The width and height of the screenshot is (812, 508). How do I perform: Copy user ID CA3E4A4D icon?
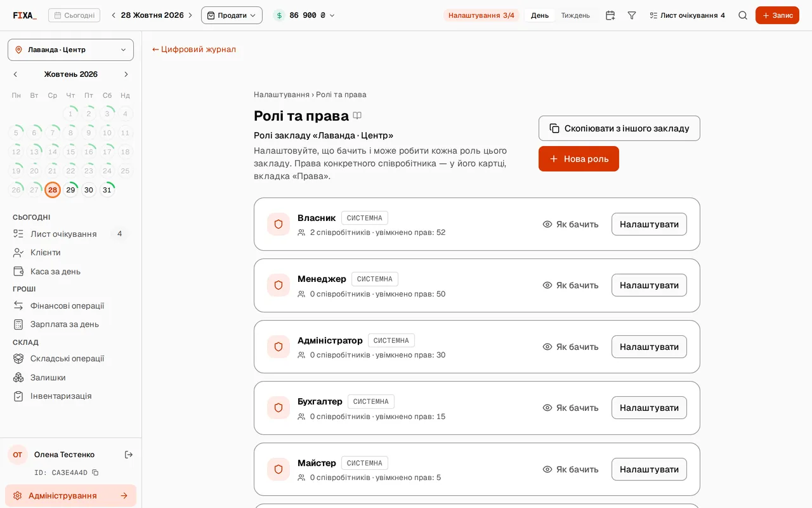click(95, 472)
